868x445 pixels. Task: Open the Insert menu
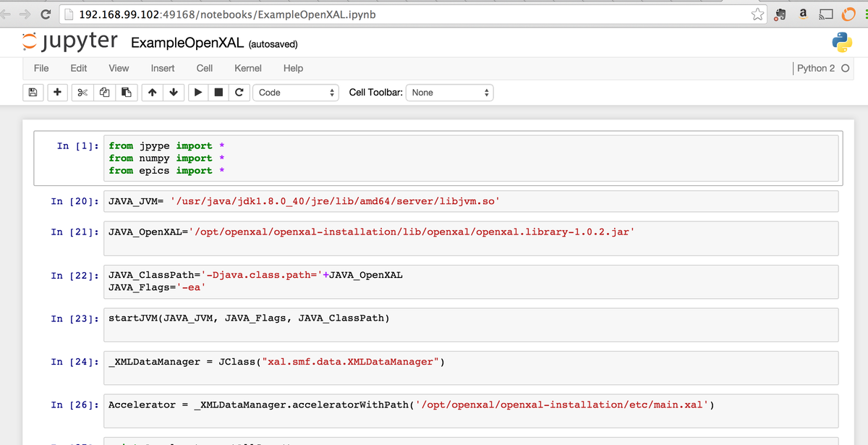click(163, 68)
